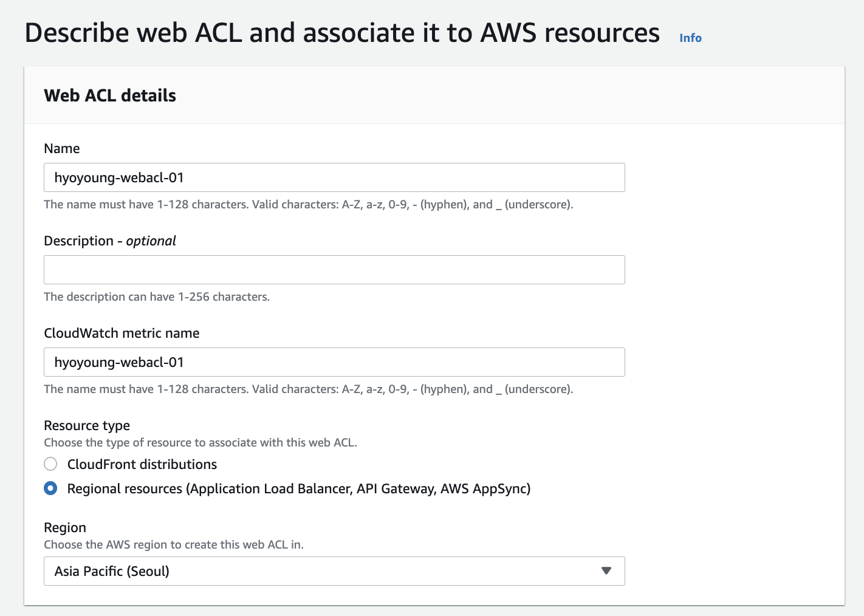Click the "Choose the AWS region" hint text
The height and width of the screenshot is (616, 864).
174,545
